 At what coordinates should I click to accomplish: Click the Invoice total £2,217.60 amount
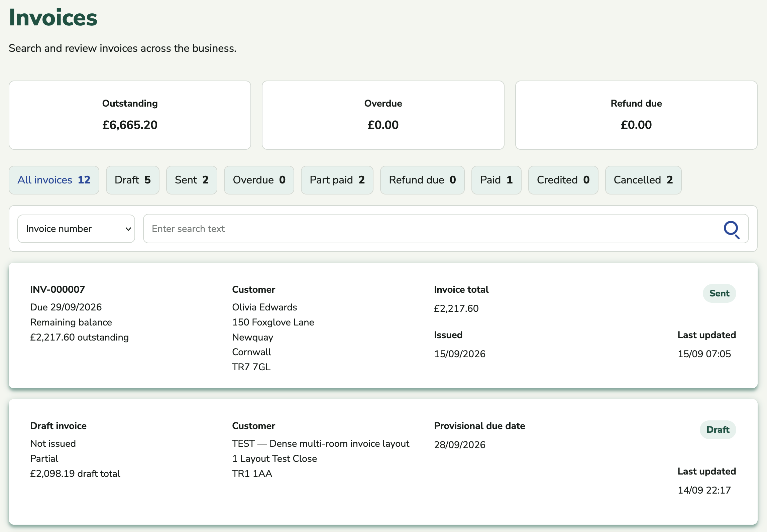(x=456, y=308)
